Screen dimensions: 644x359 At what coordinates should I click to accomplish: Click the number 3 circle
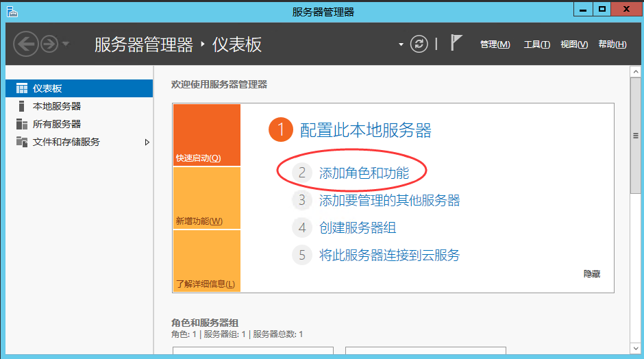click(x=302, y=200)
